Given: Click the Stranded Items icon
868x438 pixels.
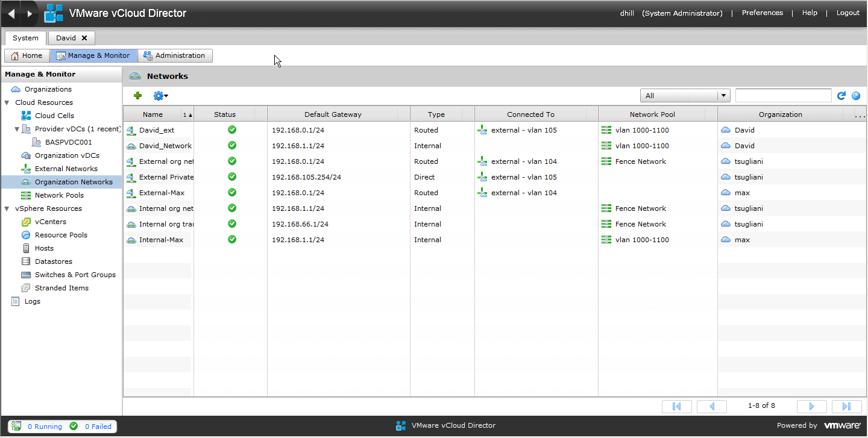Looking at the screenshot, I should click(26, 288).
